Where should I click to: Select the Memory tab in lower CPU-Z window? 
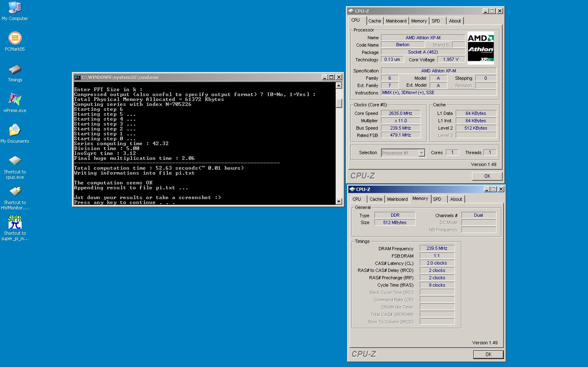tap(420, 198)
